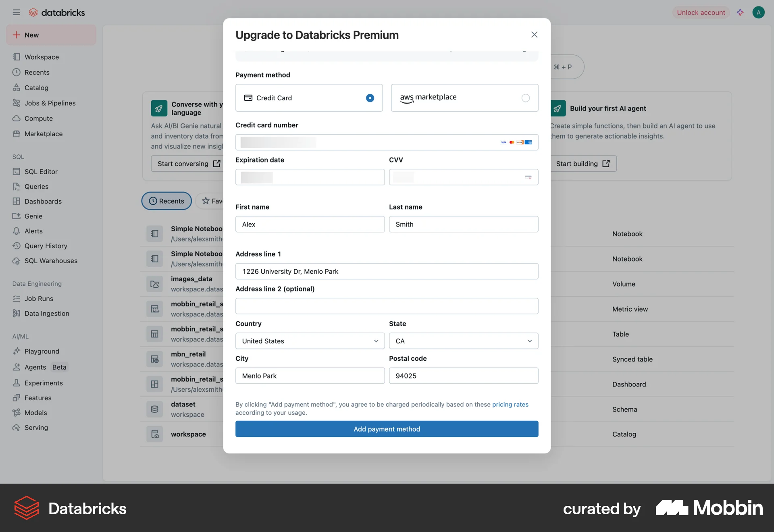Switch to the Recents filter tab

coord(166,201)
